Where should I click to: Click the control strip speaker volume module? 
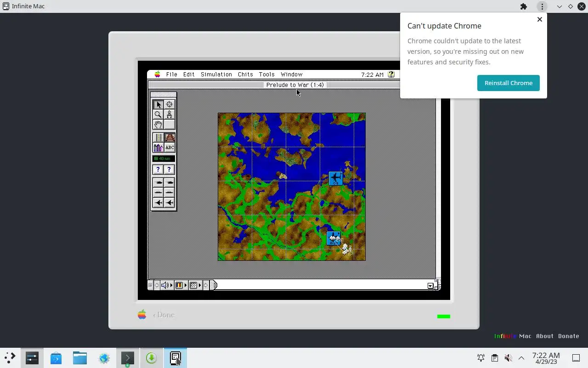pyautogui.click(x=164, y=285)
